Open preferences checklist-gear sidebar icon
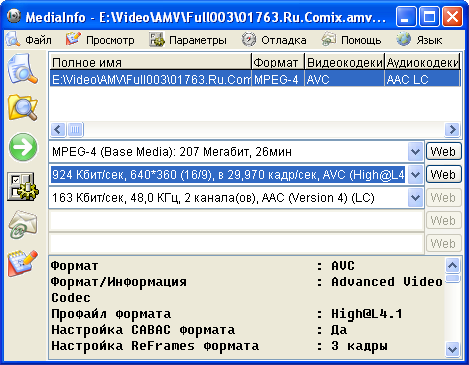Screen dimensions: 469x365 23,186
